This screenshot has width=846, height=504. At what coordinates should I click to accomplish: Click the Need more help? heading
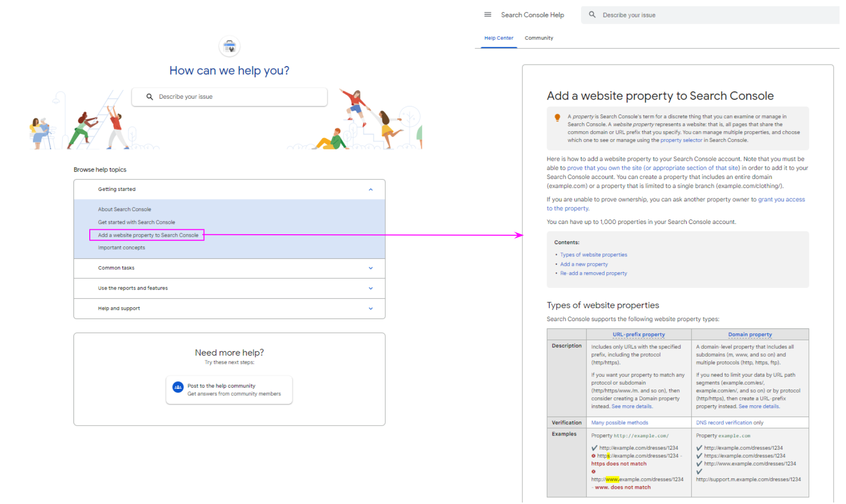(229, 353)
